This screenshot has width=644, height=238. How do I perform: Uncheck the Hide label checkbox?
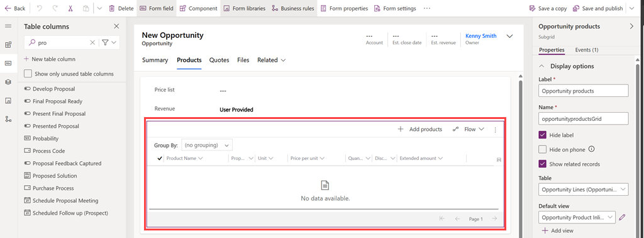542,135
